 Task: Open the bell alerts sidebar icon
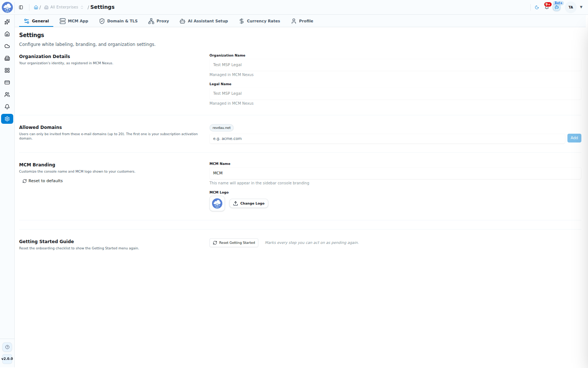tap(7, 107)
